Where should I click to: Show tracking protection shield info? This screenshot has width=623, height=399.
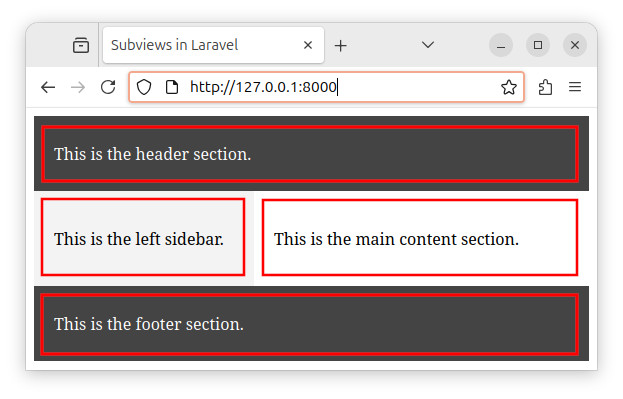pos(144,87)
